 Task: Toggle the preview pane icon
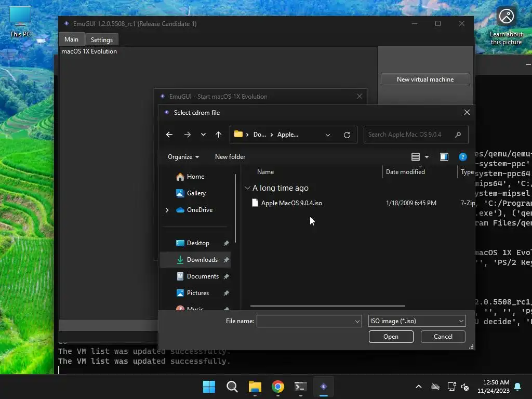click(444, 157)
